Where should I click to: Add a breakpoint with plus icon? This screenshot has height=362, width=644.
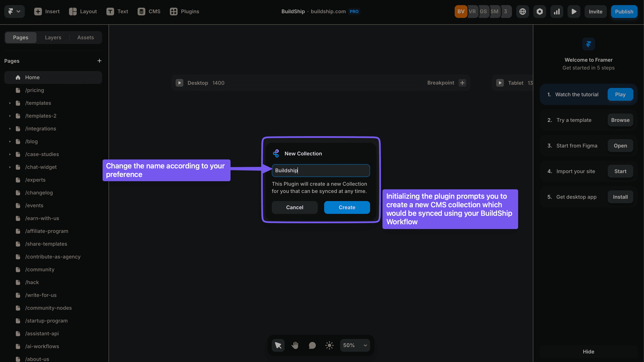click(x=462, y=83)
